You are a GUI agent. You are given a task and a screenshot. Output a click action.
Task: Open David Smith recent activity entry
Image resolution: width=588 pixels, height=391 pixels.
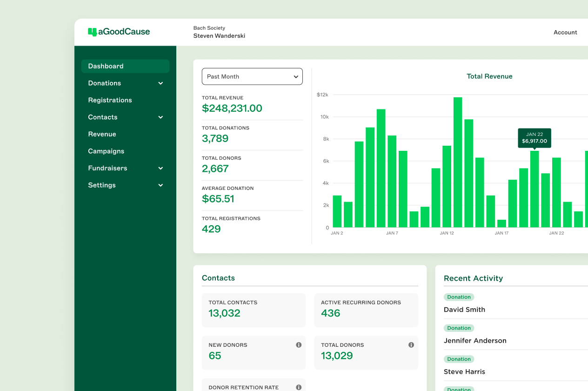[464, 310]
